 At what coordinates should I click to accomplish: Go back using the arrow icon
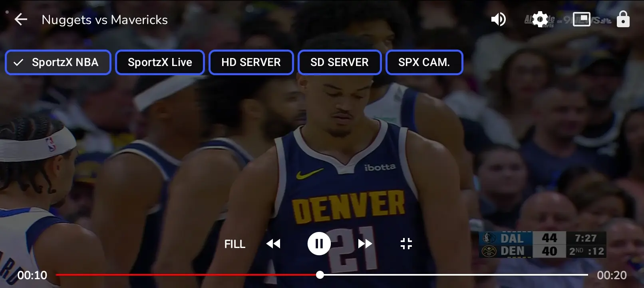point(21,19)
